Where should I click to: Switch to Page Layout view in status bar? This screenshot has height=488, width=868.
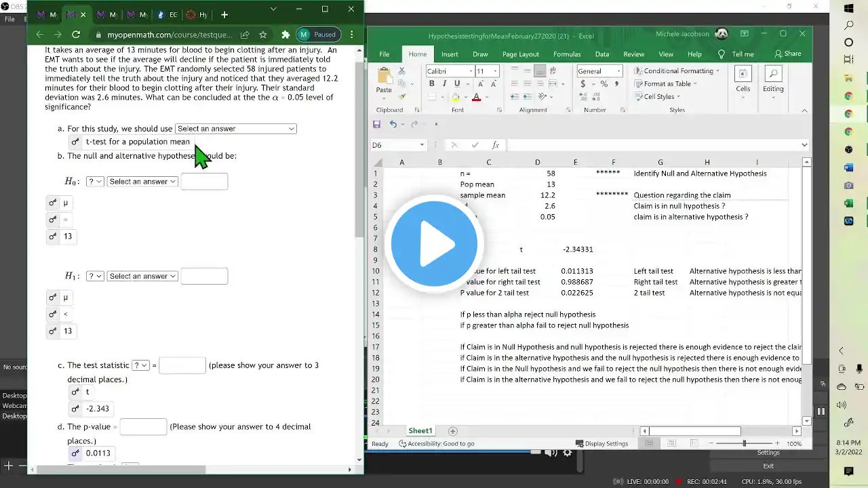[671, 443]
